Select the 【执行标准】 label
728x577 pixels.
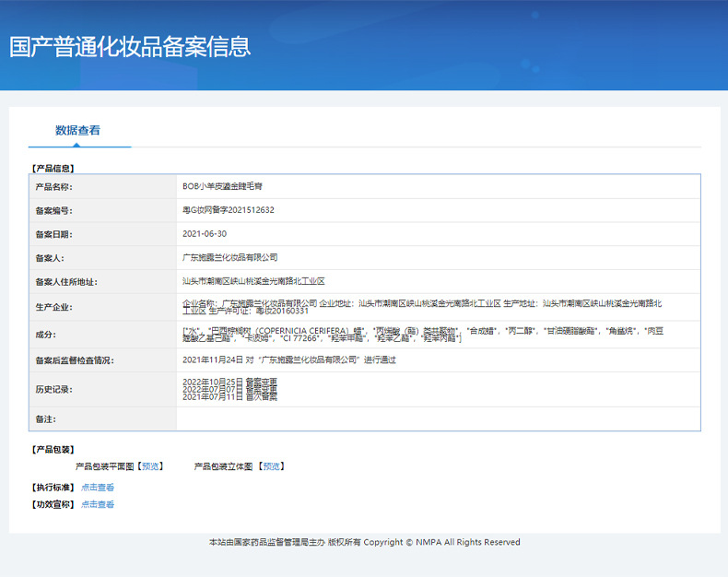click(x=53, y=488)
